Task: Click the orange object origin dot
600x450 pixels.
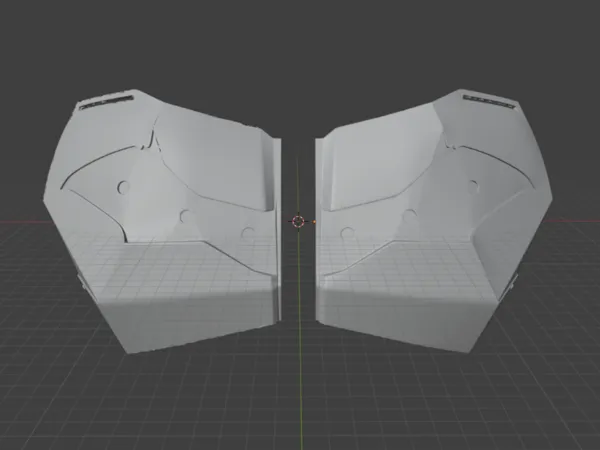Action: (x=314, y=222)
